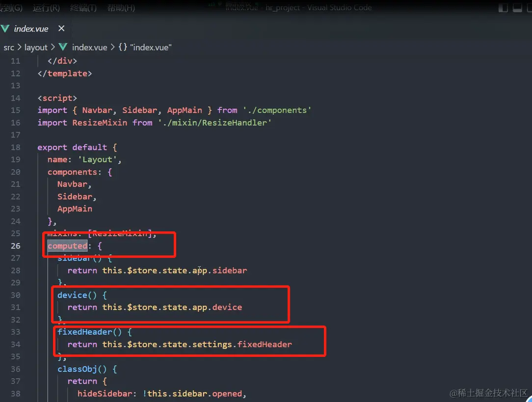Screen dimensions: 532x402
Task: Click 'app.sidebar' on line 28
Action: (220, 271)
